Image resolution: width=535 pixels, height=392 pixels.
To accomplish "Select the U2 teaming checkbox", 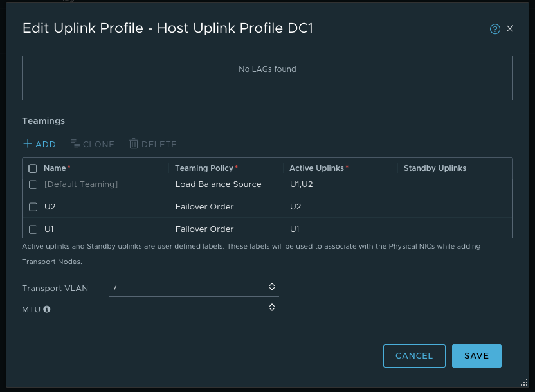I will (33, 207).
